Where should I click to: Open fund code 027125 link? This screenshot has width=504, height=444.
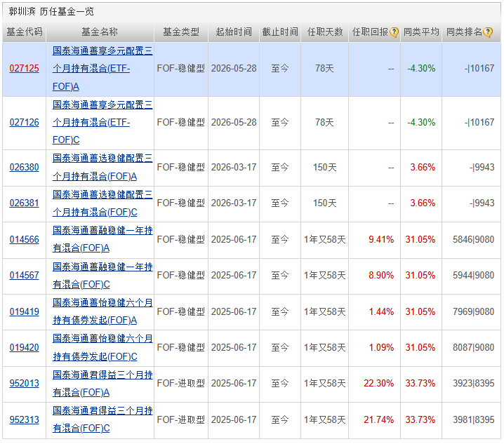[x=24, y=69]
